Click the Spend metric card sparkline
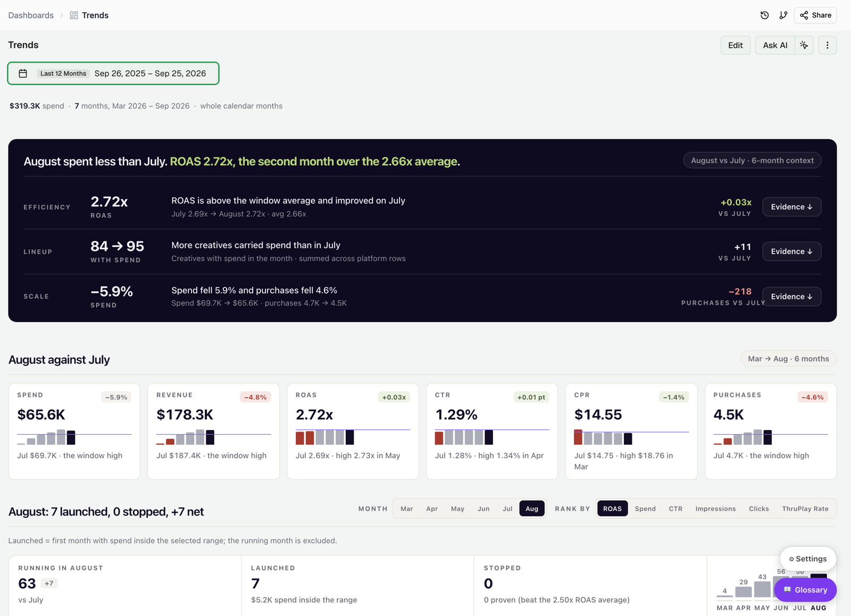Screen dimensions: 851x616 (74, 437)
